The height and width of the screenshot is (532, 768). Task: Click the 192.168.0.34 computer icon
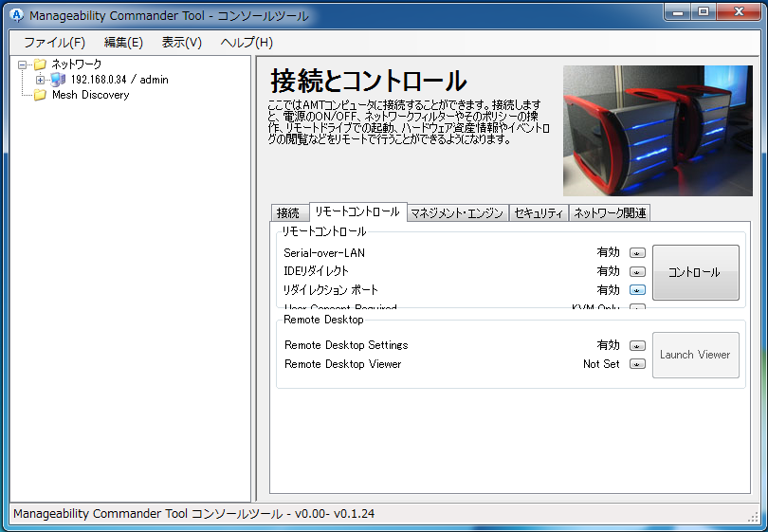coord(58,80)
